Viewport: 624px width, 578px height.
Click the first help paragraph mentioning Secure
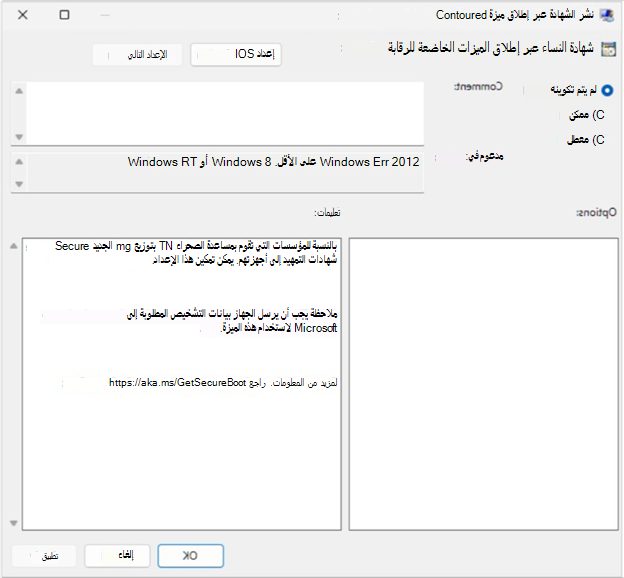click(196, 253)
